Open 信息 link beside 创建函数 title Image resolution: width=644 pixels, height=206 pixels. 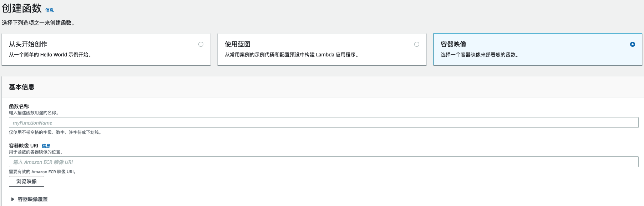point(50,10)
